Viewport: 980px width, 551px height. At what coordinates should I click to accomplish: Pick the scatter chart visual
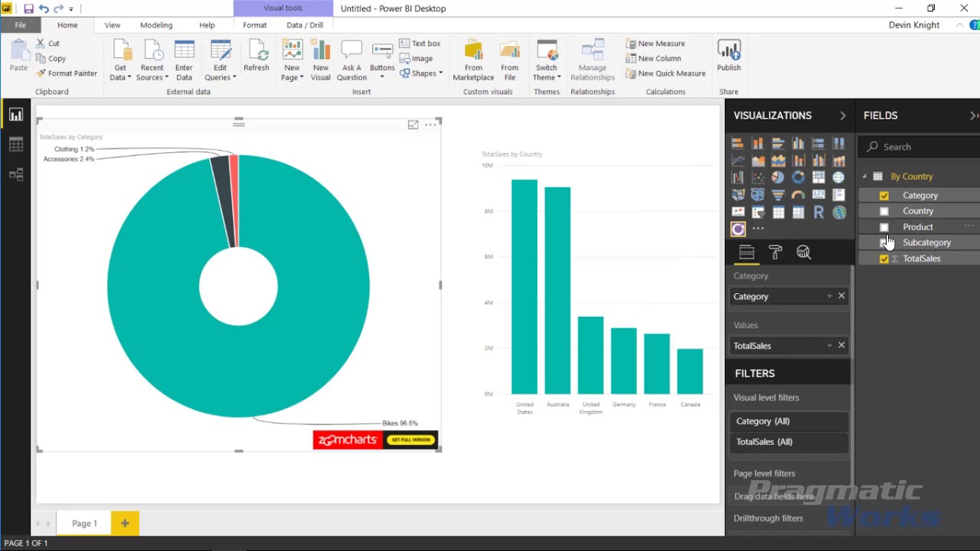(x=758, y=177)
